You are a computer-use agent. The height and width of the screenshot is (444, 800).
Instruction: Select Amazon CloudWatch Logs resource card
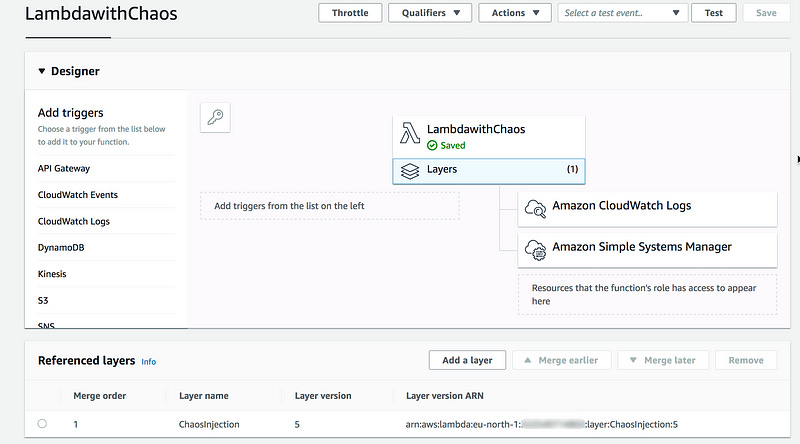(647, 209)
